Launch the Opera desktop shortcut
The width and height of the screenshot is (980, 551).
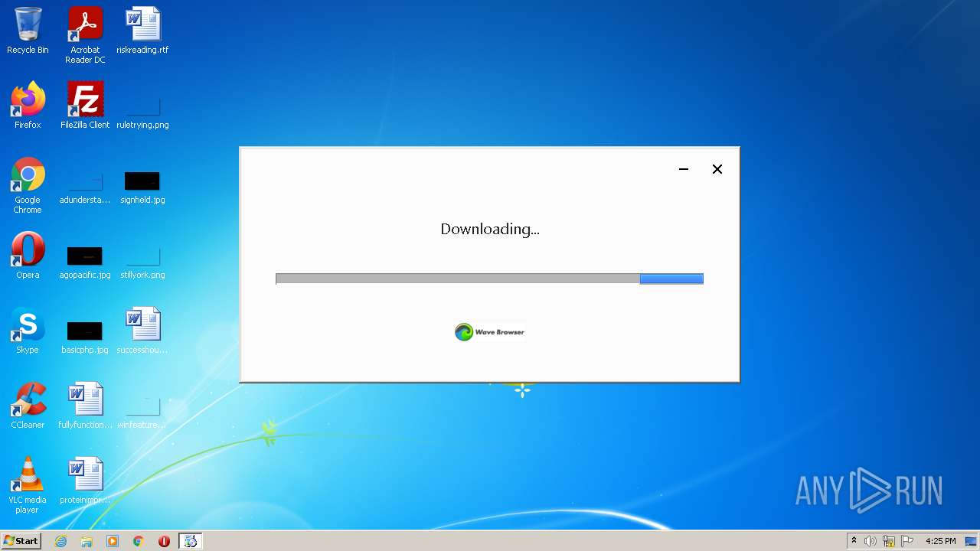[28, 256]
